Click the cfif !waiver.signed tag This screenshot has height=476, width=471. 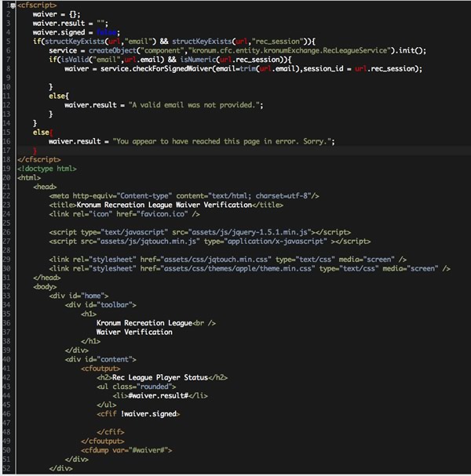tap(138, 415)
